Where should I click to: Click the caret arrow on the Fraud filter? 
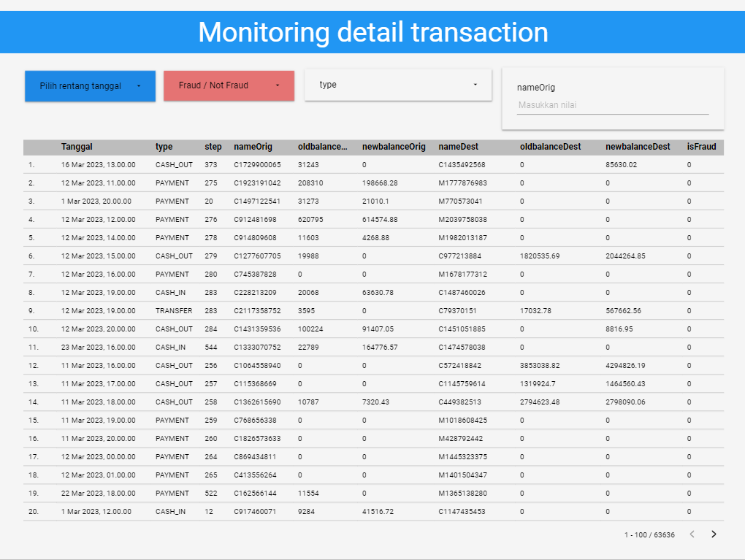click(x=276, y=85)
